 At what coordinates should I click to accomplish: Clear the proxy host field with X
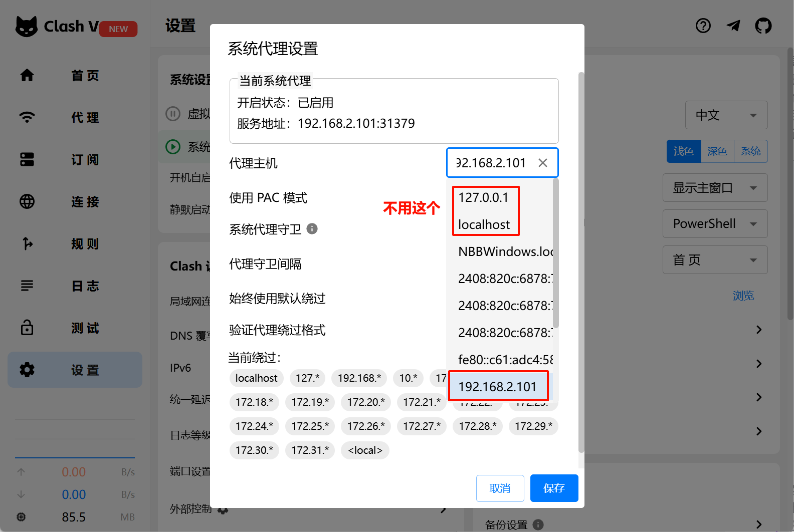click(542, 163)
